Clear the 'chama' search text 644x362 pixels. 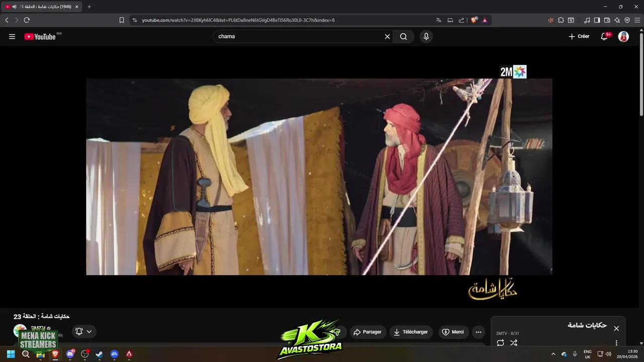click(387, 36)
